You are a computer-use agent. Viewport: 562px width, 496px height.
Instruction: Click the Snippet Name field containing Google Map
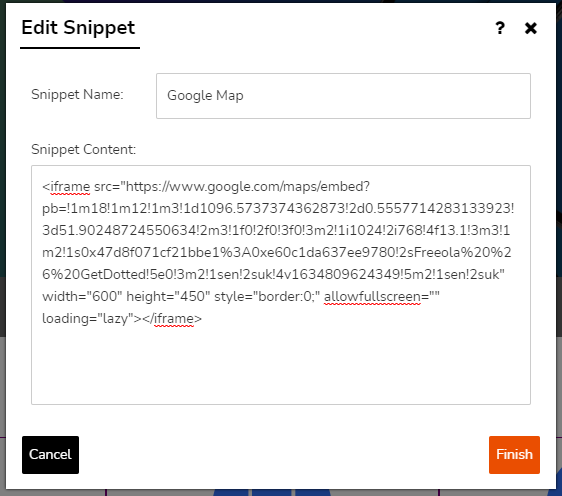pyautogui.click(x=343, y=96)
